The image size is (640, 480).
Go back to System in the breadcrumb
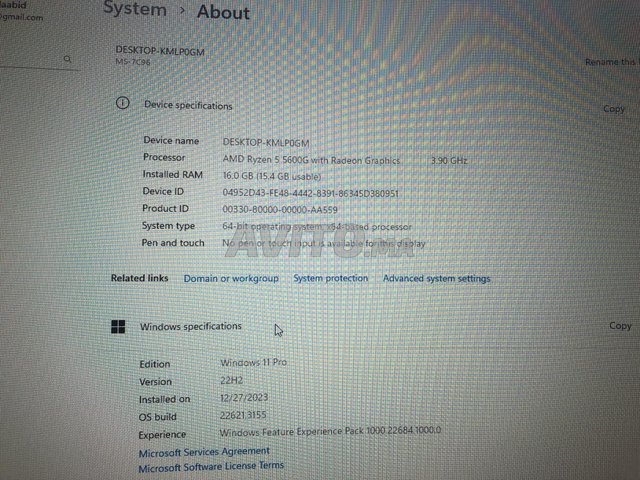(x=135, y=10)
